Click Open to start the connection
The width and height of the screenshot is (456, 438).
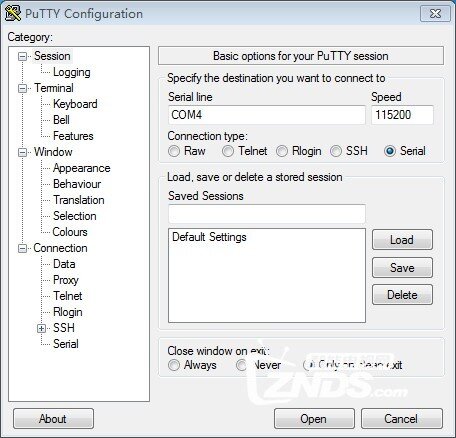click(x=314, y=419)
